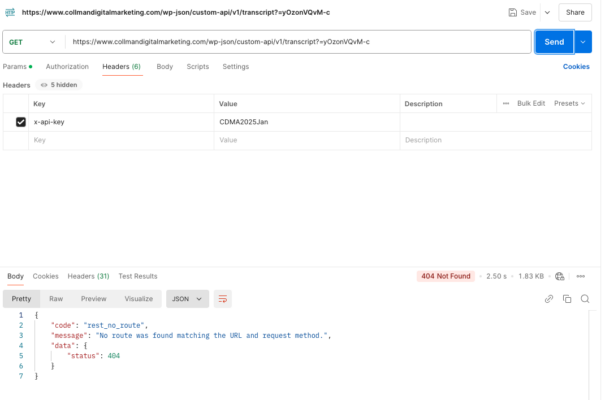This screenshot has height=400, width=605.
Task: Click the "status": 404 line
Action: click(x=93, y=356)
